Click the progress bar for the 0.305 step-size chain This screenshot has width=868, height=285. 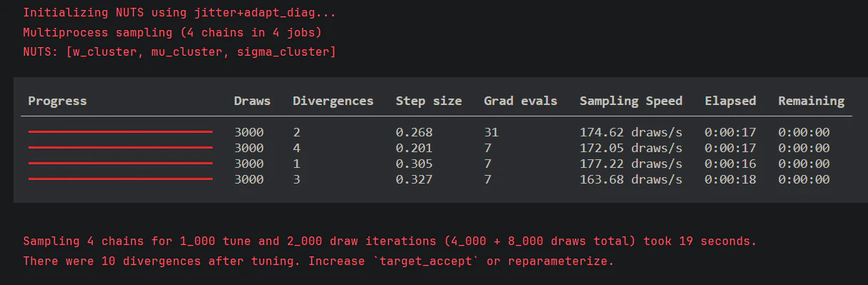(121, 164)
